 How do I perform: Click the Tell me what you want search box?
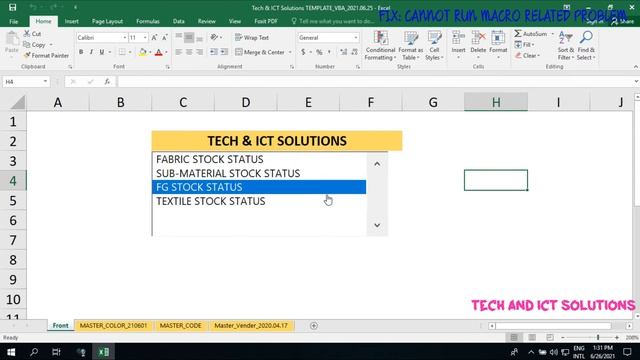click(x=333, y=21)
